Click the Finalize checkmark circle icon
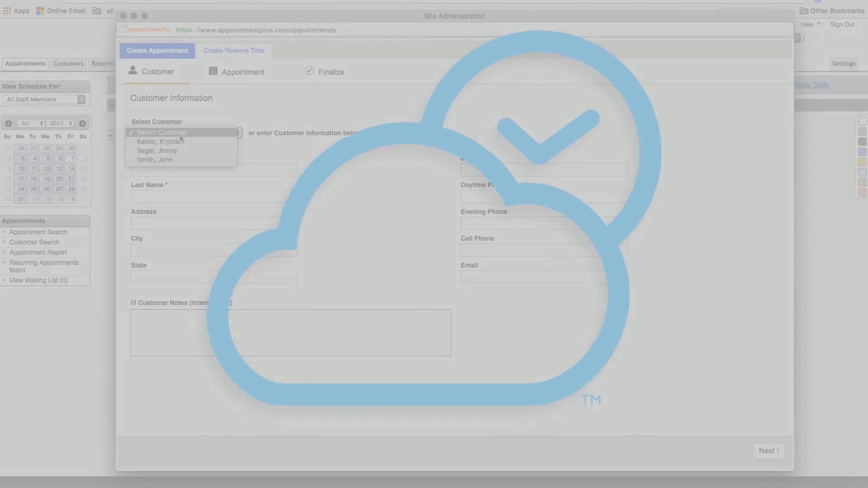Image resolution: width=868 pixels, height=488 pixels. (309, 70)
